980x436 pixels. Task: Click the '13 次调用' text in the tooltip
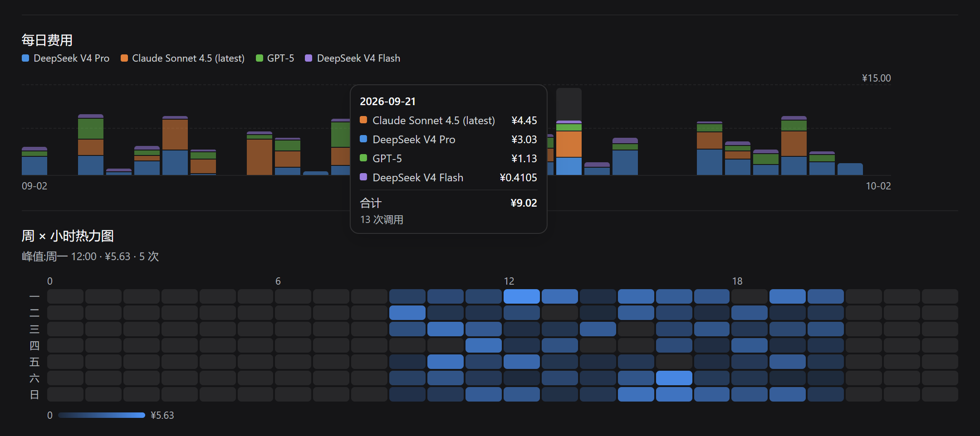(x=382, y=220)
